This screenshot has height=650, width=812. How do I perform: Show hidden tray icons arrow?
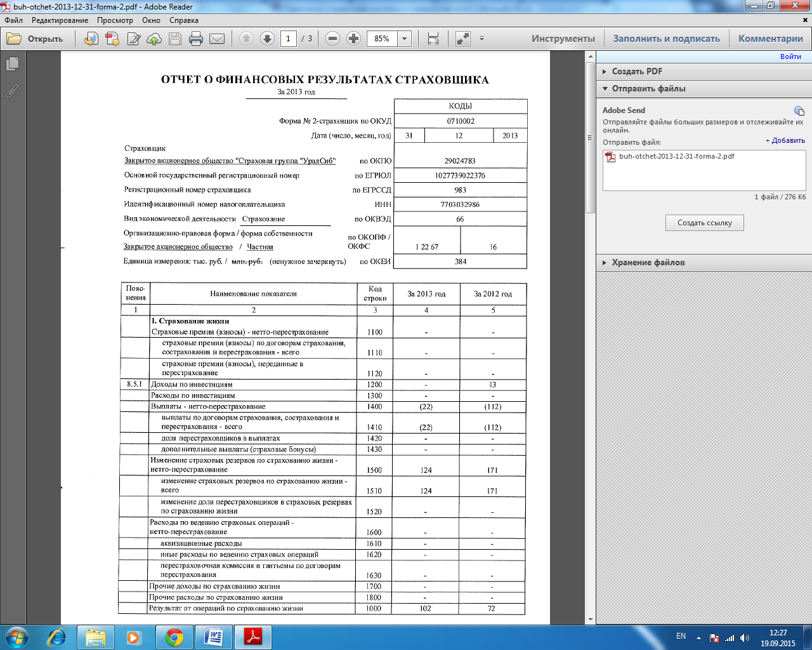(x=699, y=637)
